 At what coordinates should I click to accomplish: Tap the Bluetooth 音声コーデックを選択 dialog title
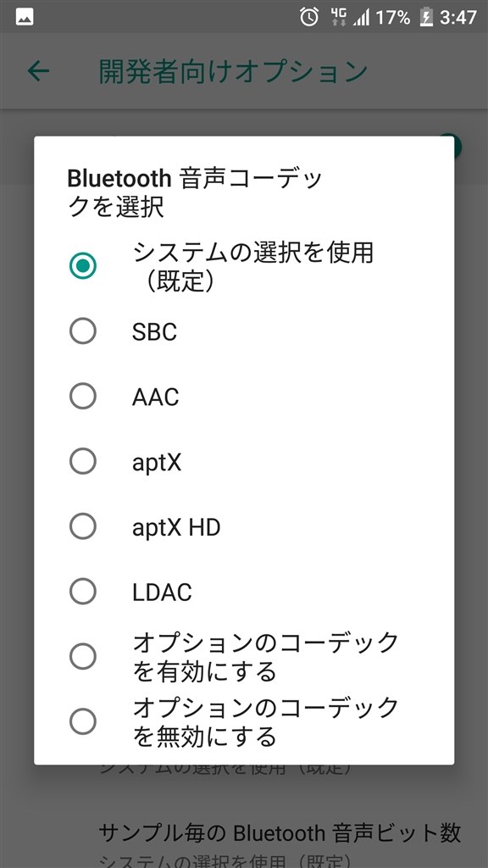[195, 193]
